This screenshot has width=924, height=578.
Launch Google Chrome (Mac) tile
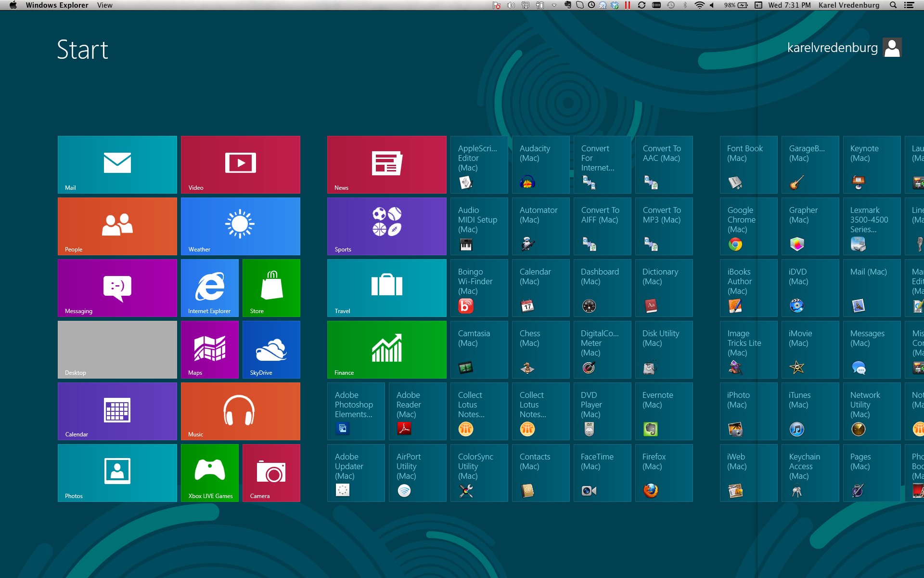coord(749,226)
